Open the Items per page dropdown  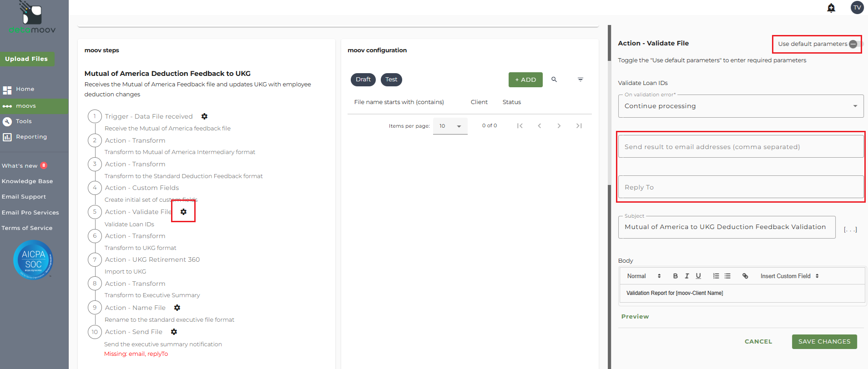tap(450, 126)
